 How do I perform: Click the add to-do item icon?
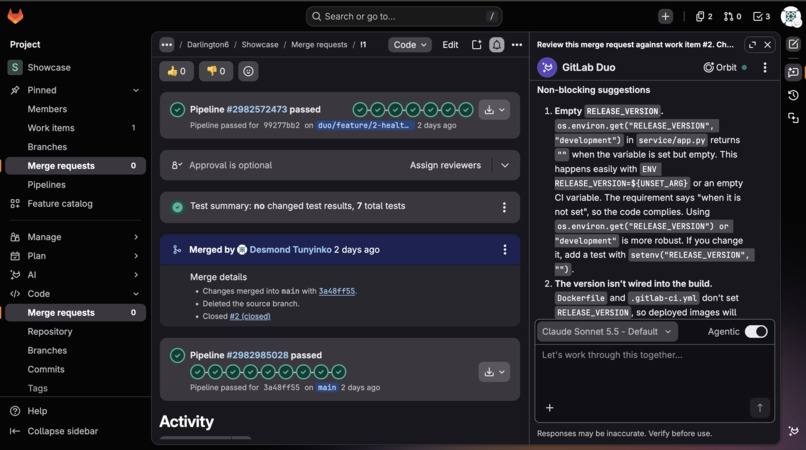coord(477,45)
